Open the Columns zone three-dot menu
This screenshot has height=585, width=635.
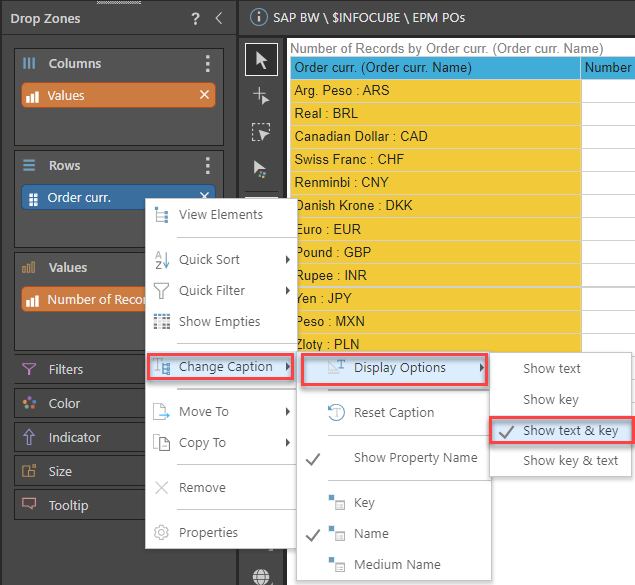(207, 64)
